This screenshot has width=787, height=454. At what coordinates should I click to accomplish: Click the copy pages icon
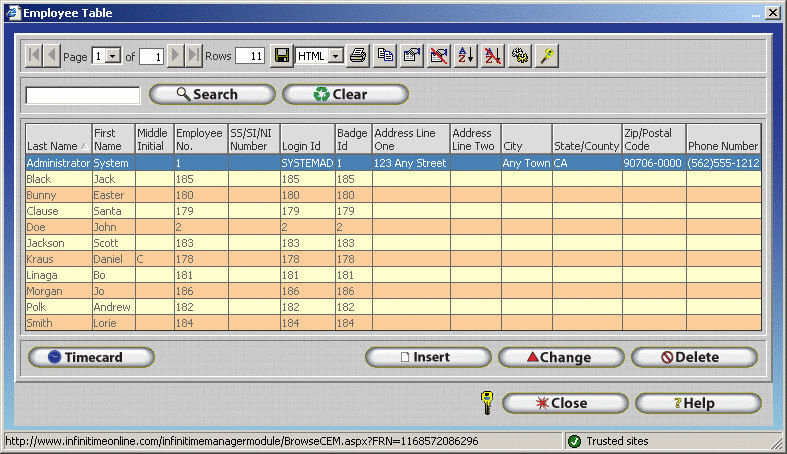(384, 56)
